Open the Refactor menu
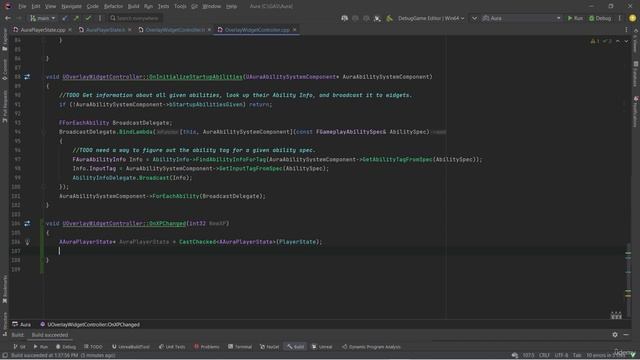The height and width of the screenshot is (360, 640). (113, 6)
